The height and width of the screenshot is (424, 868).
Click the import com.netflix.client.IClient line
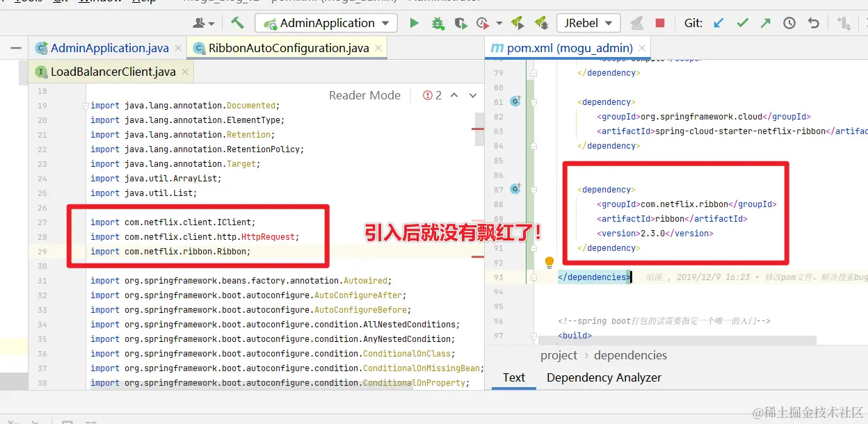(x=173, y=222)
